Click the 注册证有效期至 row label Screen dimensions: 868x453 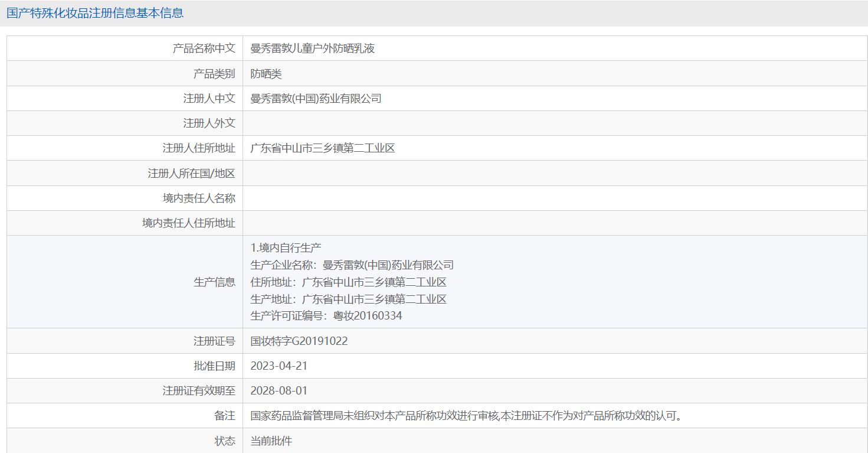[199, 391]
